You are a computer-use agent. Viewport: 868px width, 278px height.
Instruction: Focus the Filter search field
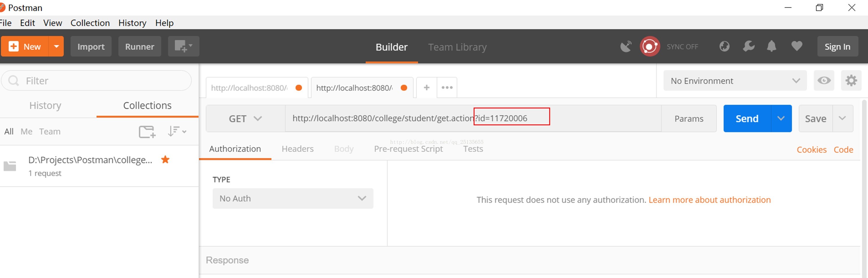(96, 81)
